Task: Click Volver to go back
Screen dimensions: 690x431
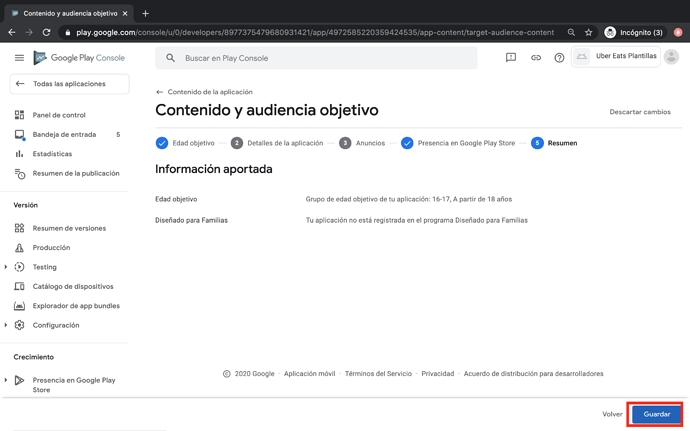Action: tap(612, 414)
